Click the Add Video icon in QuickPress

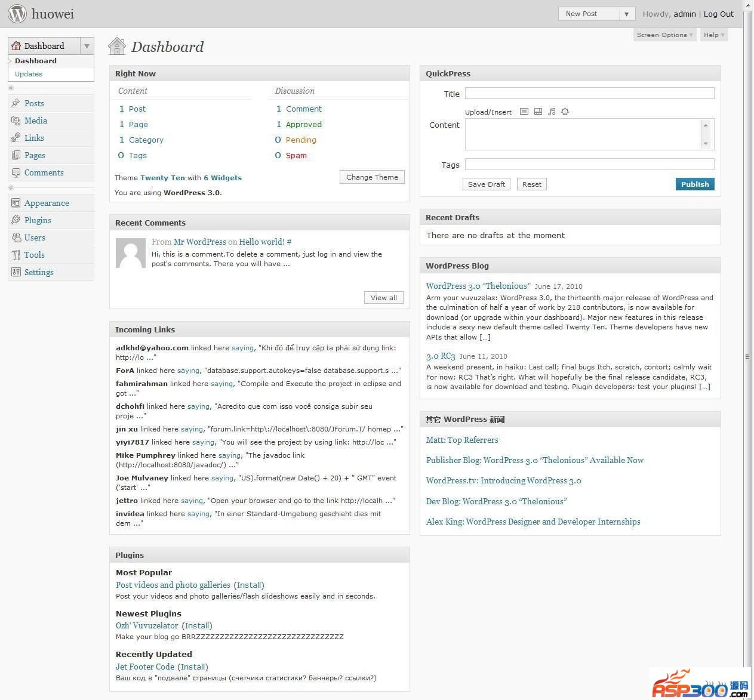[x=538, y=112]
